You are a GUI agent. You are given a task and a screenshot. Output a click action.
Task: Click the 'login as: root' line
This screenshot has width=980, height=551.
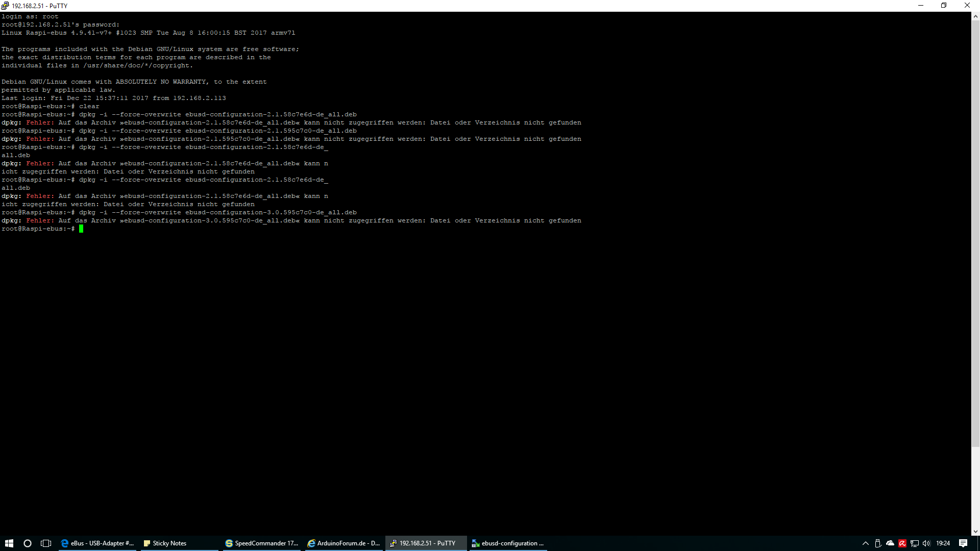[30, 16]
